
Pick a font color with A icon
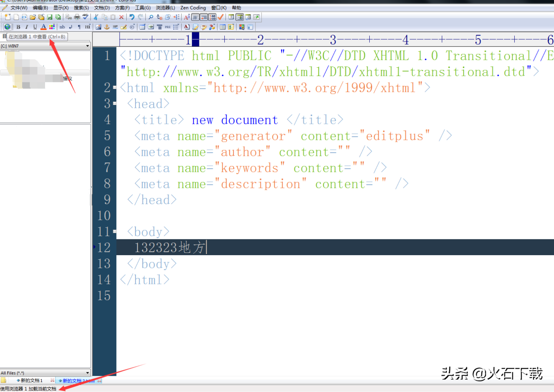click(44, 27)
